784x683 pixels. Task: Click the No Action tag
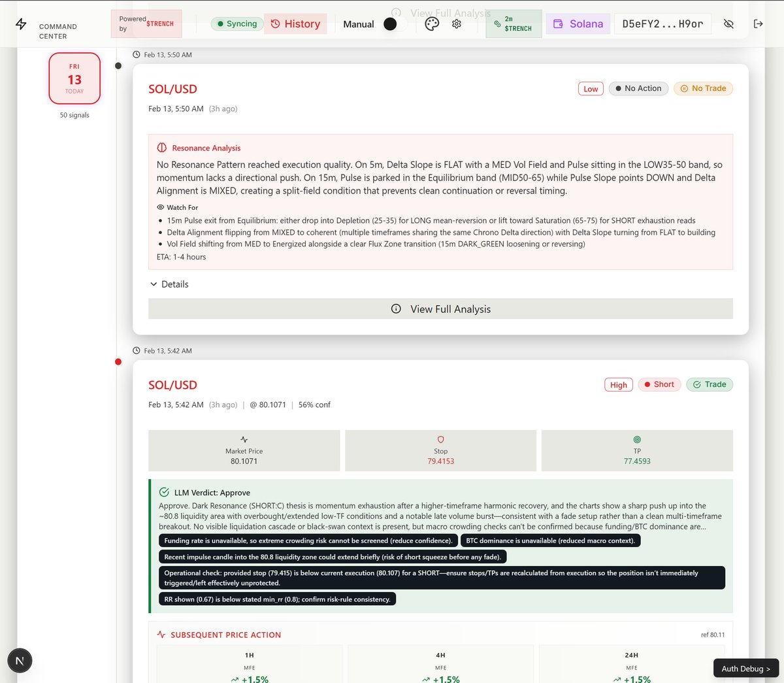(638, 88)
